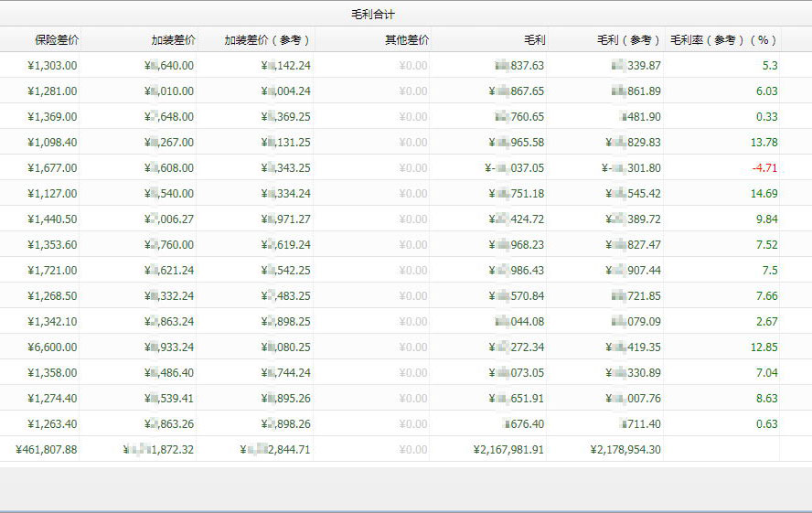
Task: Select the red -4.71 margin rate cell
Action: click(764, 168)
